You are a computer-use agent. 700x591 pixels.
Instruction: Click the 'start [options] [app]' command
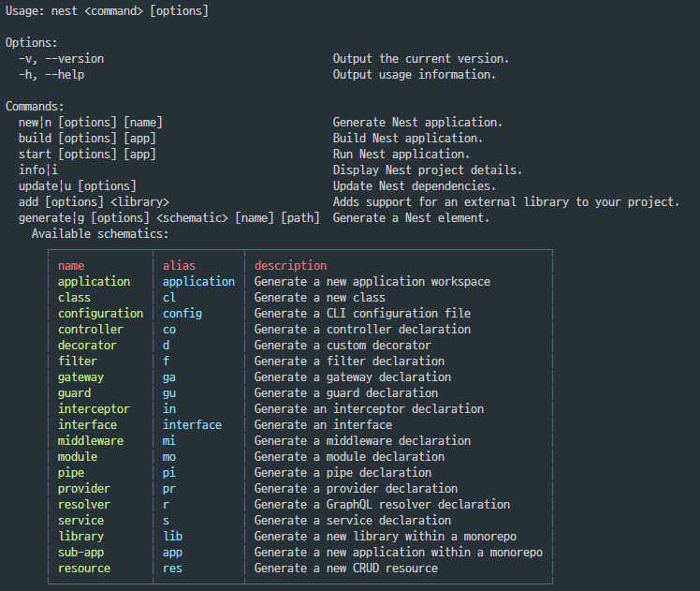pyautogui.click(x=87, y=155)
